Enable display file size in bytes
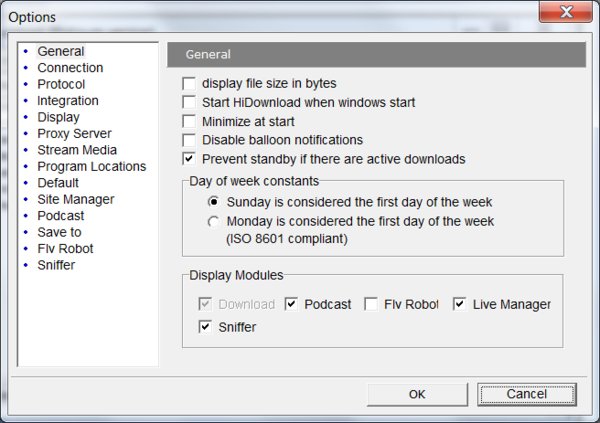 point(190,83)
